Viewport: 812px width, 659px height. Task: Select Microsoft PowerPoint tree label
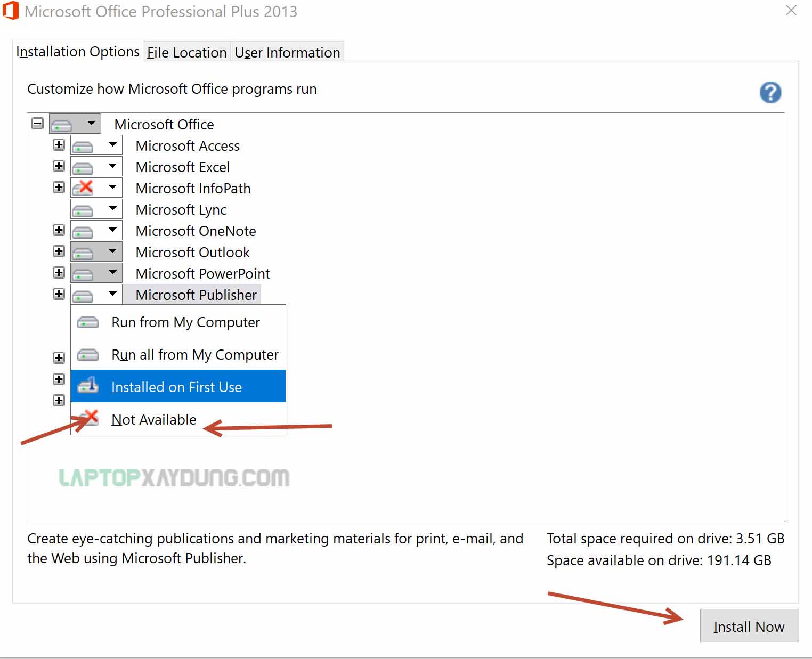click(x=202, y=273)
